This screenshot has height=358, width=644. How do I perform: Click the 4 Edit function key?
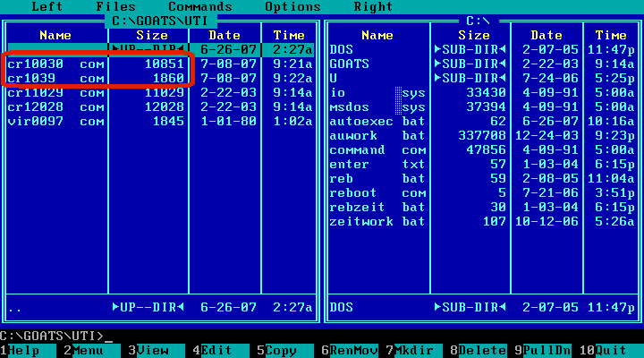(221, 351)
